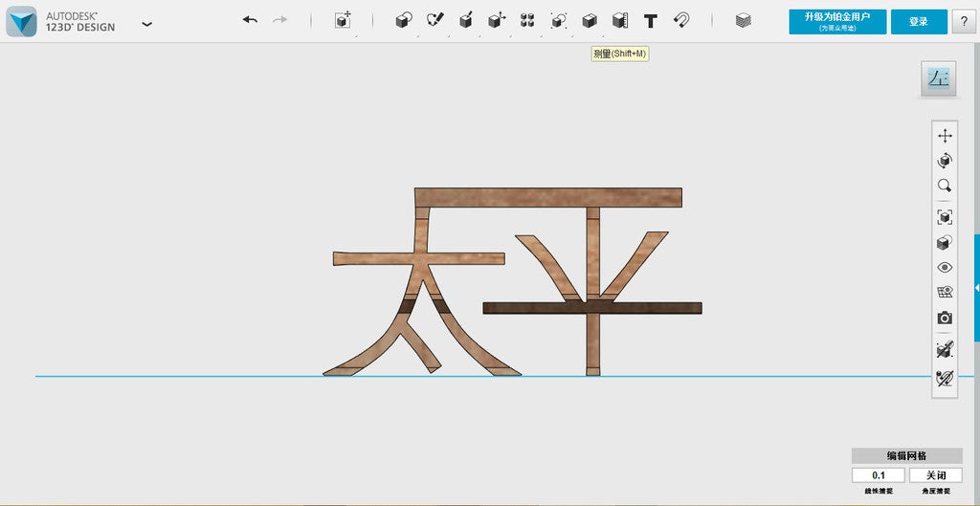Viewport: 980px width, 506px height.
Task: Open help with the question mark button
Action: tap(963, 21)
